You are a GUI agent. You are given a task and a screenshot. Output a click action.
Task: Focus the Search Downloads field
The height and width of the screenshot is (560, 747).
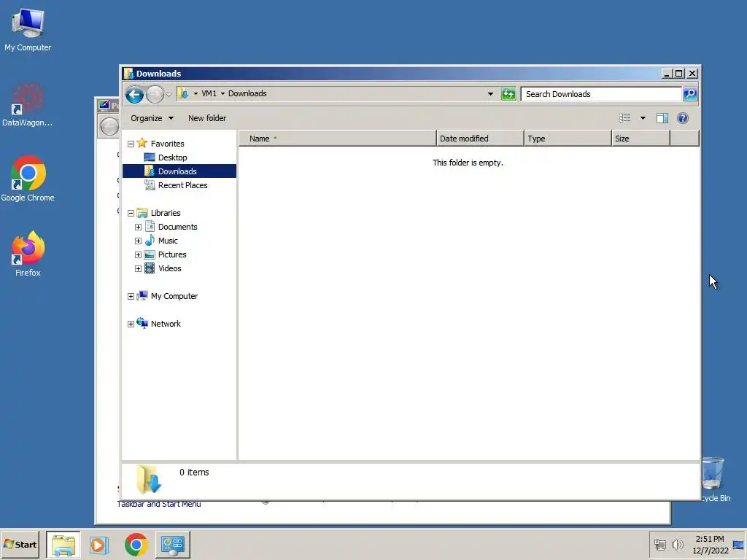click(601, 94)
